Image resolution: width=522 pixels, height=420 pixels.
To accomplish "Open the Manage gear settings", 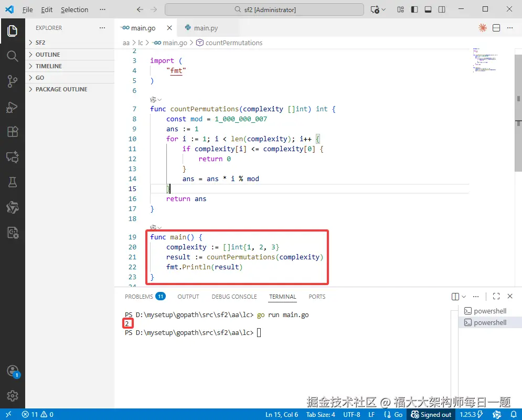I will [12, 396].
